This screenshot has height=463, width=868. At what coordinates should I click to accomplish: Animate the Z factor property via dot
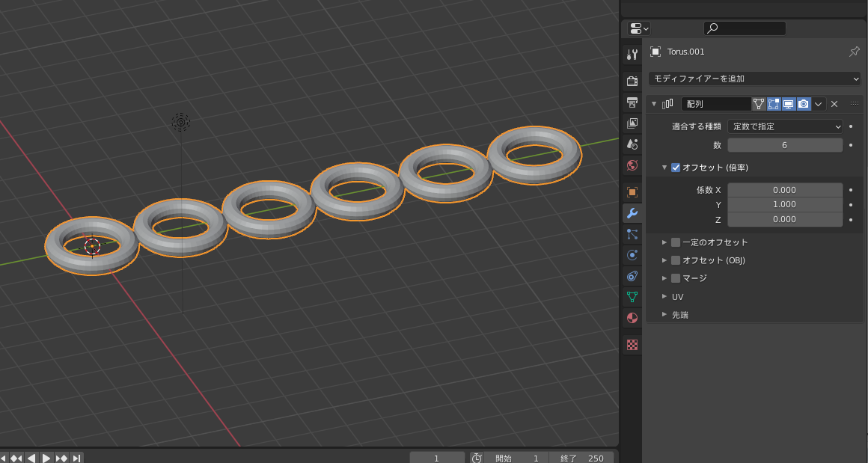(x=851, y=220)
